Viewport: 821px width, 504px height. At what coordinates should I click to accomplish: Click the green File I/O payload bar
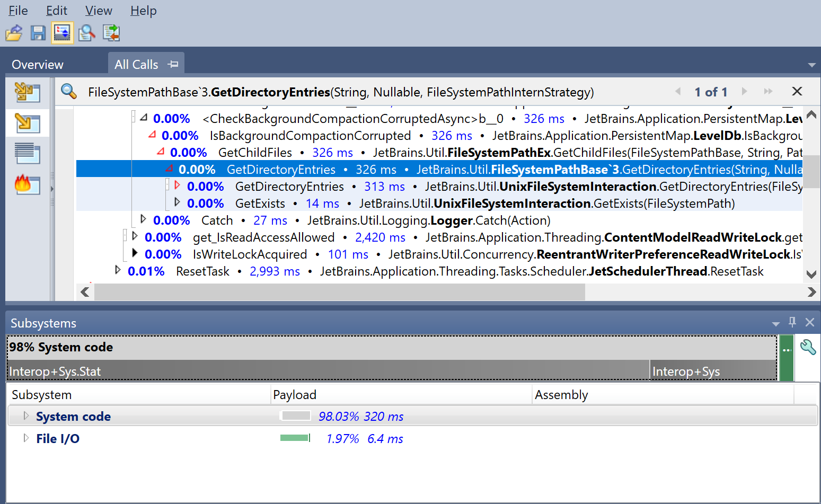(295, 438)
